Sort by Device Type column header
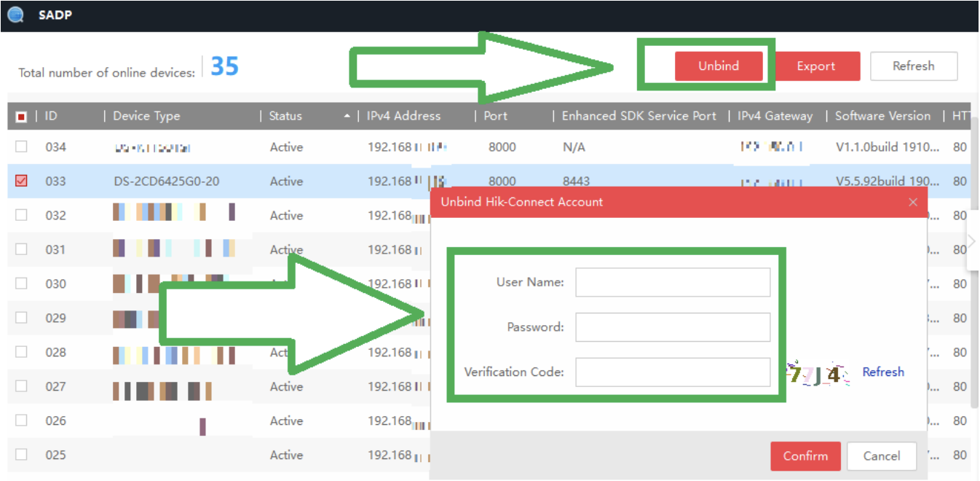 coord(146,116)
